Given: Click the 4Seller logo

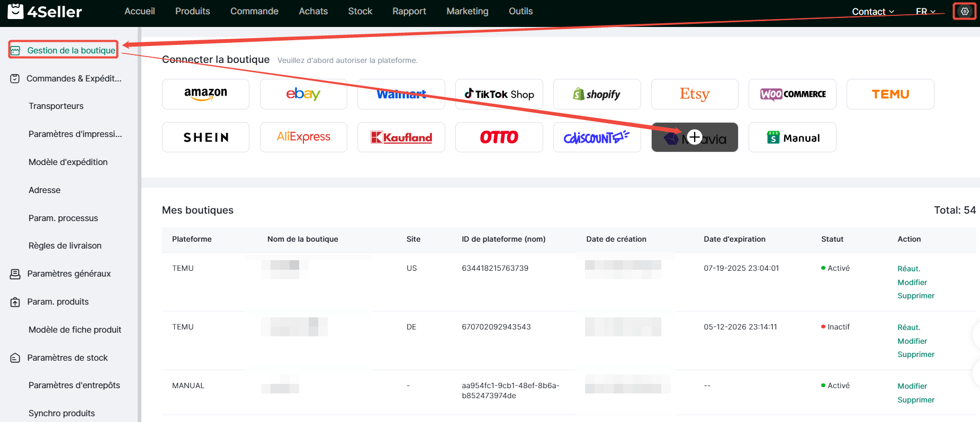Looking at the screenshot, I should [x=45, y=11].
